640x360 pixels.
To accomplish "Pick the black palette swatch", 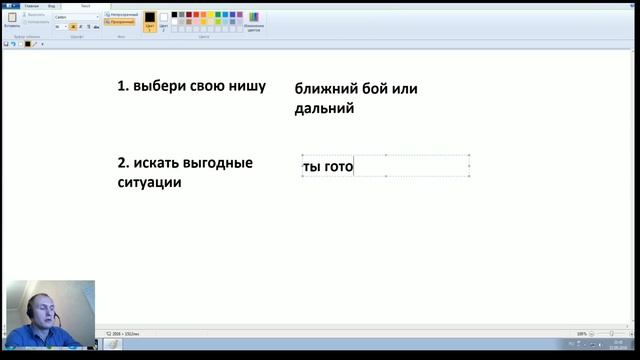I will [174, 15].
